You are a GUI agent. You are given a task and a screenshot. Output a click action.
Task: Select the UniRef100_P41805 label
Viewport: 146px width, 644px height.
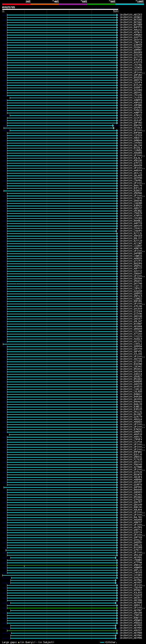coord(131,595)
